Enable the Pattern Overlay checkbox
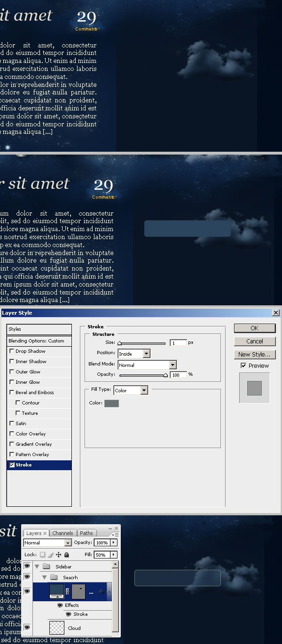The image size is (282, 644). point(12,454)
